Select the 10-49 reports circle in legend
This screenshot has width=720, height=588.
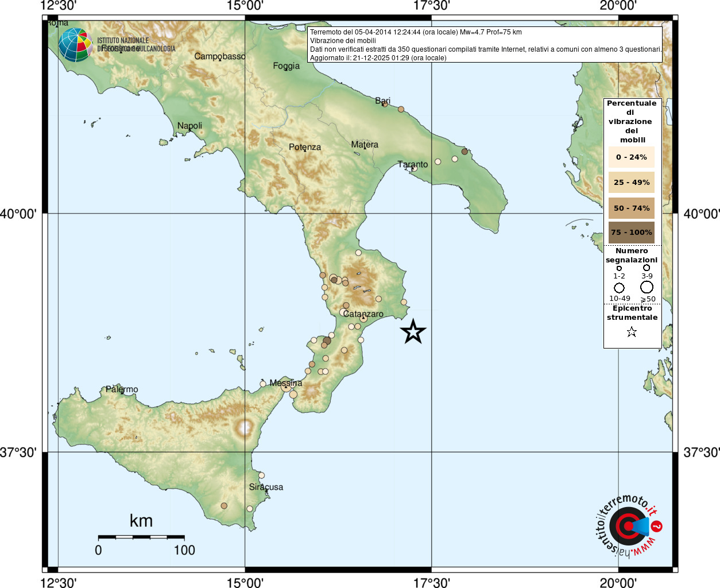(619, 288)
